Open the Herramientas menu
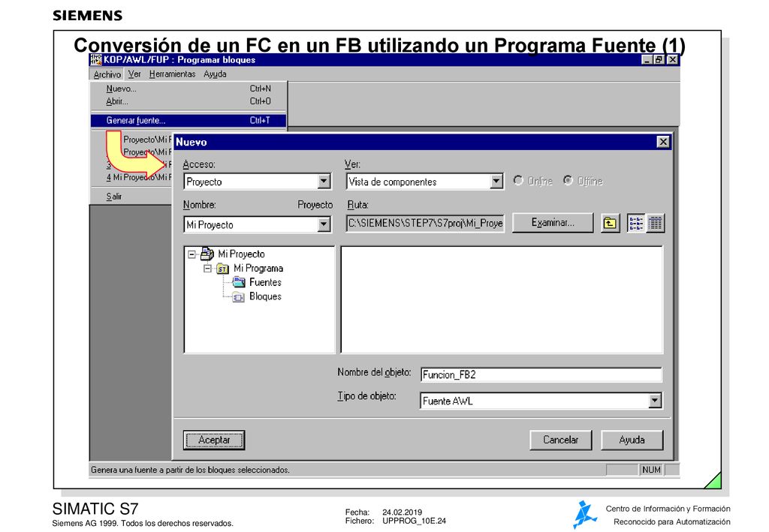The height and width of the screenshot is (532, 769). [172, 74]
